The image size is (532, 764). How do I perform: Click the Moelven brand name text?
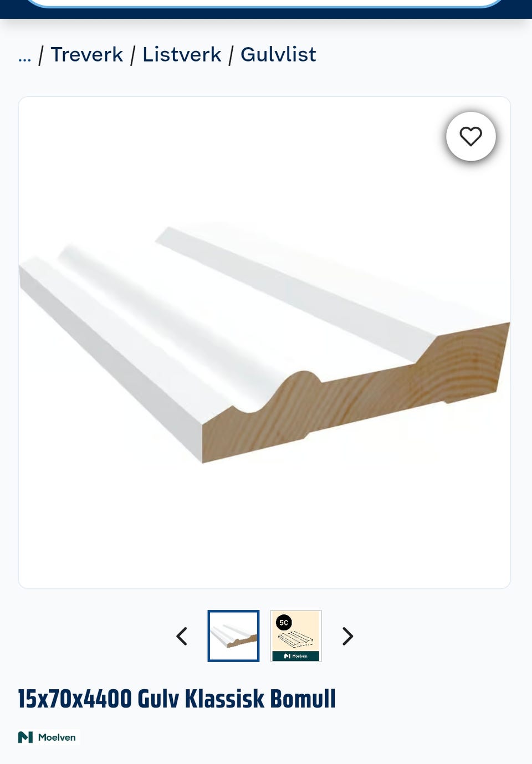pos(57,737)
